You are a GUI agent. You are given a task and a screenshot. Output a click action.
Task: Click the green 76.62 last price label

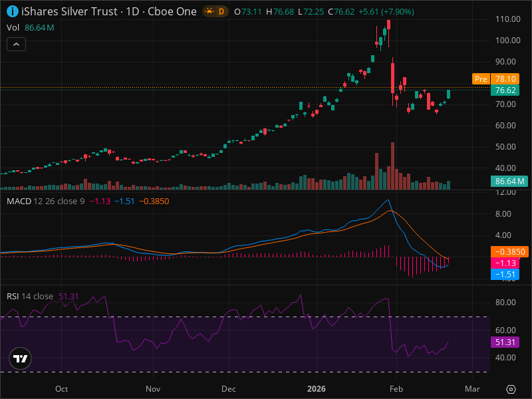pyautogui.click(x=505, y=90)
